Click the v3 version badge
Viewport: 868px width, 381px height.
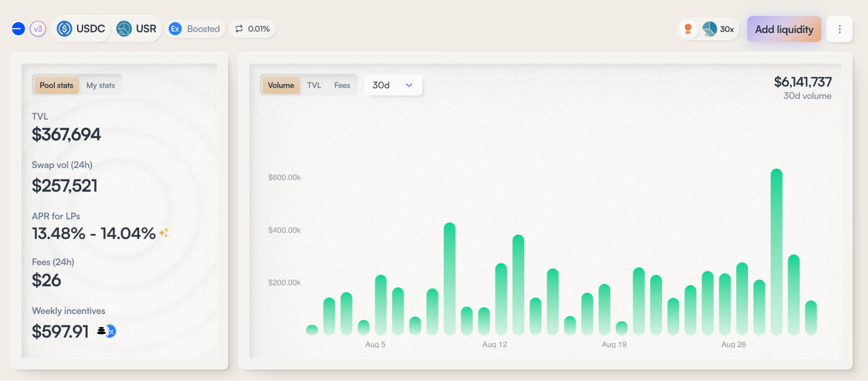click(38, 29)
